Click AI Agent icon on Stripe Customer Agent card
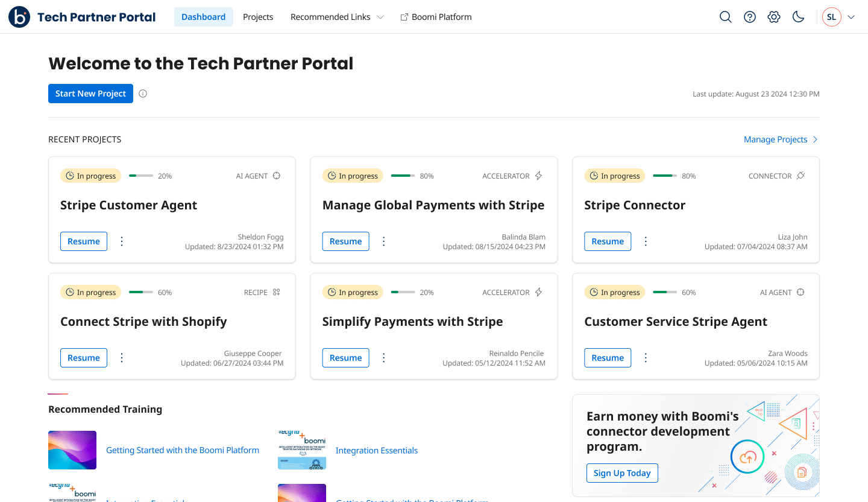 tap(277, 176)
